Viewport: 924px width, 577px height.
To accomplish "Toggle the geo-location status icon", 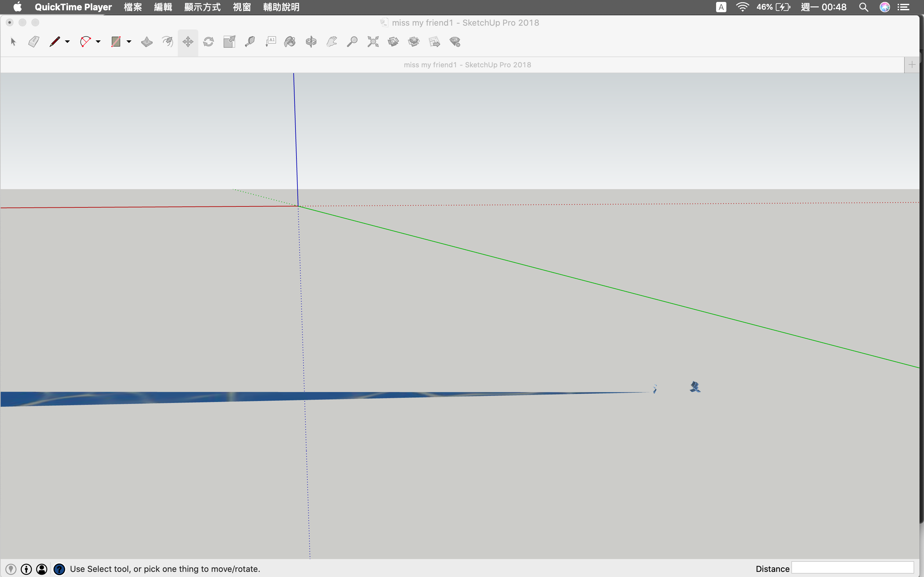I will pyautogui.click(x=11, y=569).
